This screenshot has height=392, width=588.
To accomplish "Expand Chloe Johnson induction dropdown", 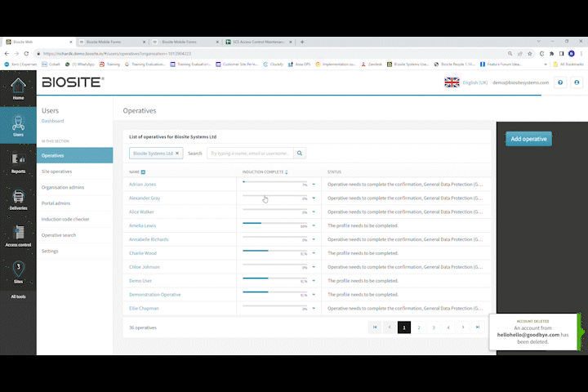I will point(314,267).
